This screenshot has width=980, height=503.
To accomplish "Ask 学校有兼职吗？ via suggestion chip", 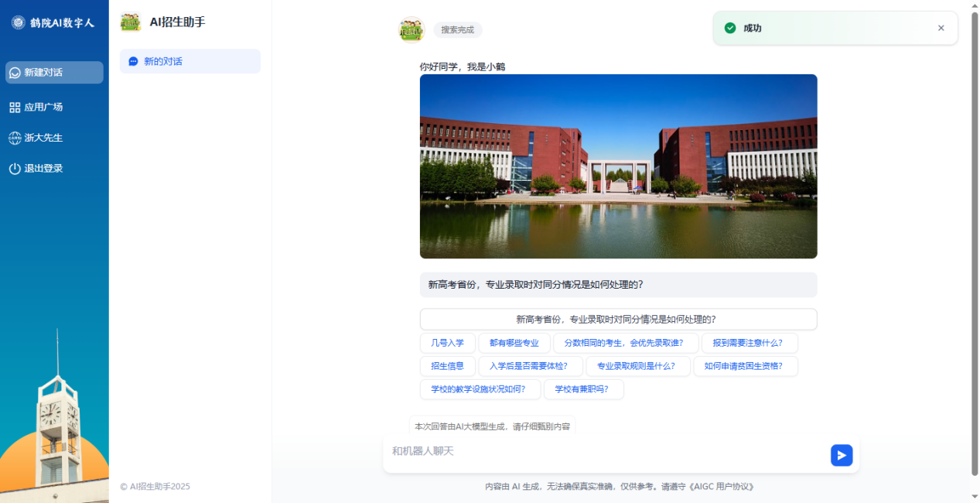I will tap(583, 389).
